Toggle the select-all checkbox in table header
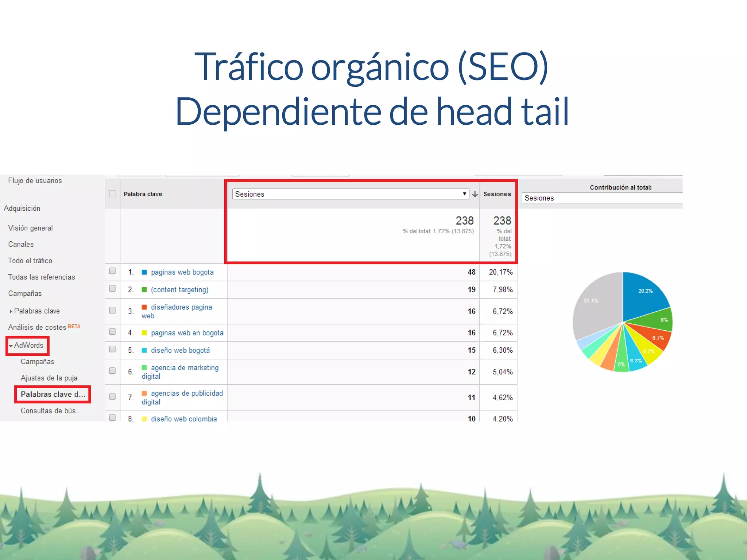Viewport: 747px width, 560px height. (x=113, y=194)
